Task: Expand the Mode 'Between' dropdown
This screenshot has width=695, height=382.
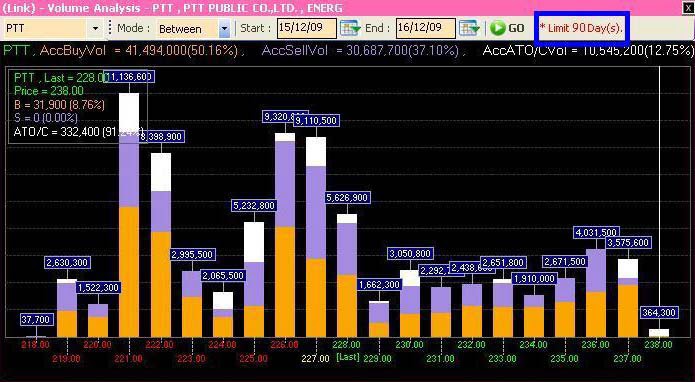Action: coord(224,29)
